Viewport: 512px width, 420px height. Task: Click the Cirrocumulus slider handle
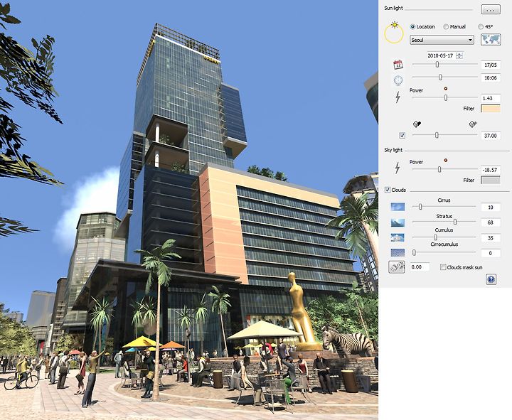click(414, 252)
